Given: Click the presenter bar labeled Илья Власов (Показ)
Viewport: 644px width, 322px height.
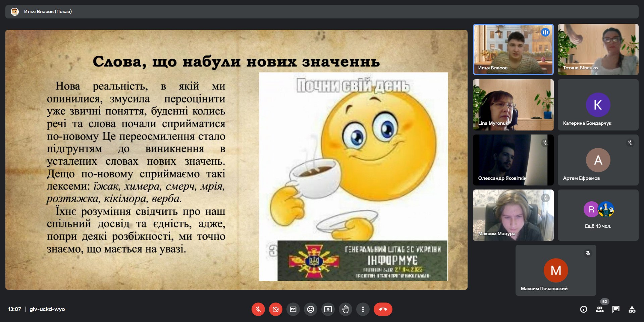Looking at the screenshot, I should [48, 11].
